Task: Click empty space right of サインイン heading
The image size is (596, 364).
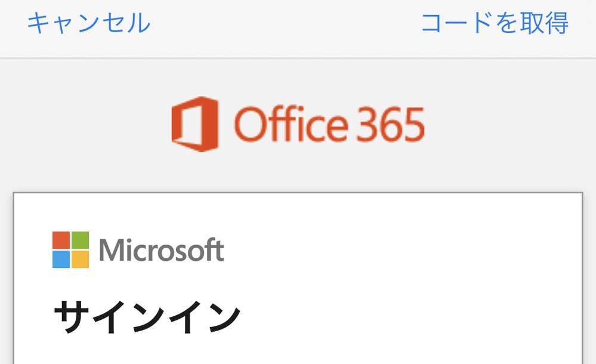Action: coord(406,318)
